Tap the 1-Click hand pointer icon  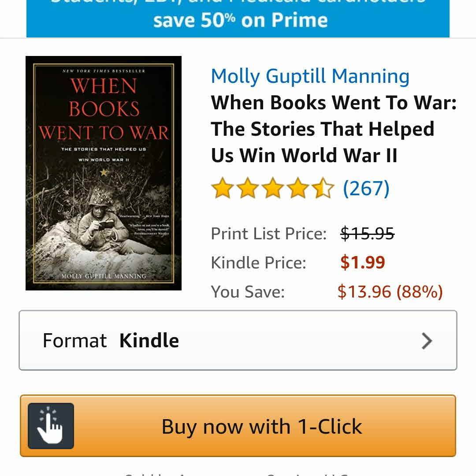click(x=51, y=426)
